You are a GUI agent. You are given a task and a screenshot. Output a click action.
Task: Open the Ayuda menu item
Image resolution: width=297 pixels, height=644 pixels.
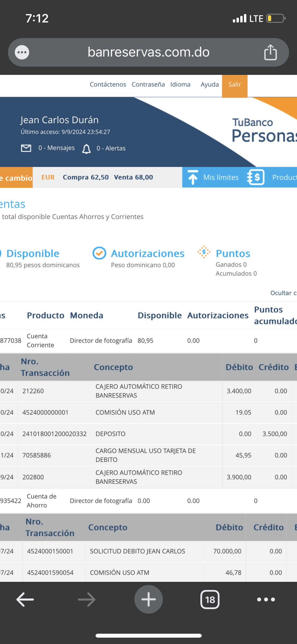[210, 84]
